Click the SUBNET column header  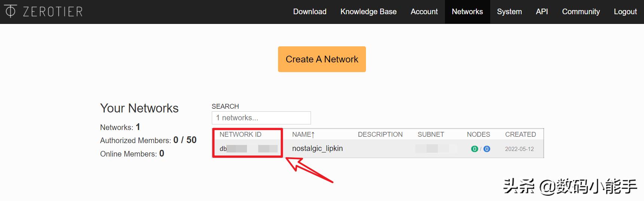pos(431,134)
